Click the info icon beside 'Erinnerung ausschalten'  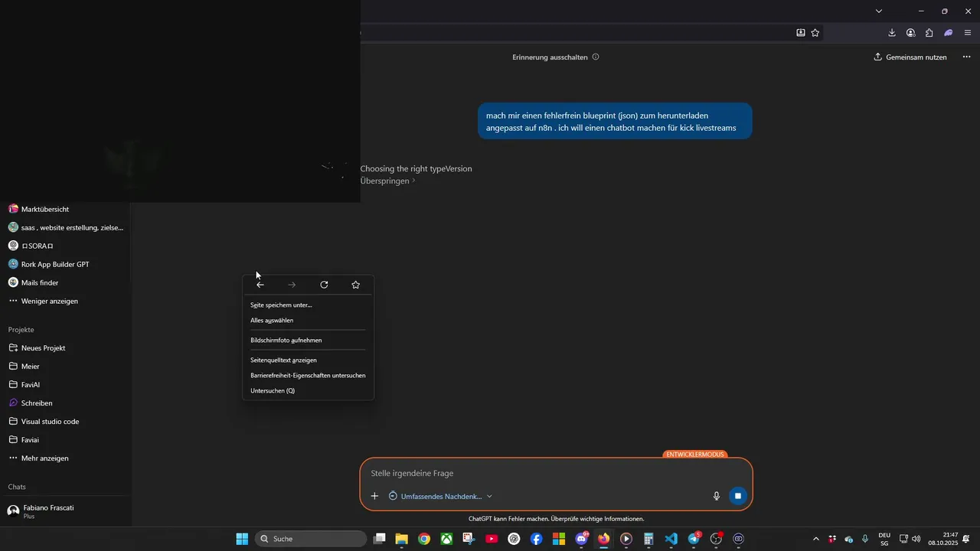point(596,57)
